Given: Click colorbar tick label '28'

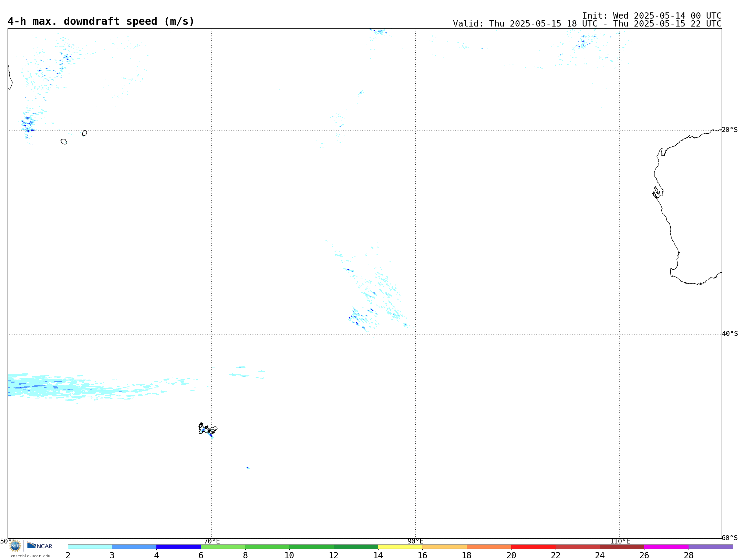Looking at the screenshot, I should pyautogui.click(x=689, y=555).
